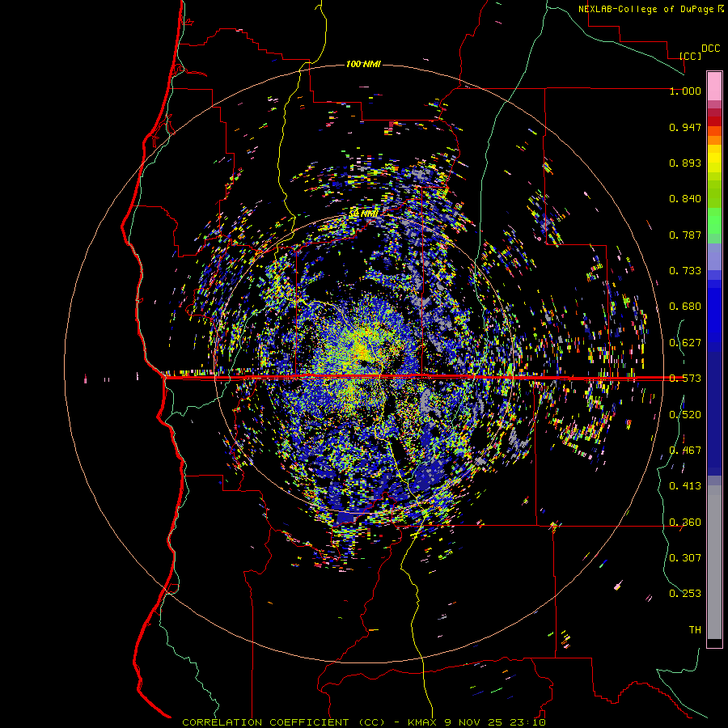Select the 0.787 color scale value
Screen dimensions: 728x728
pyautogui.click(x=685, y=235)
